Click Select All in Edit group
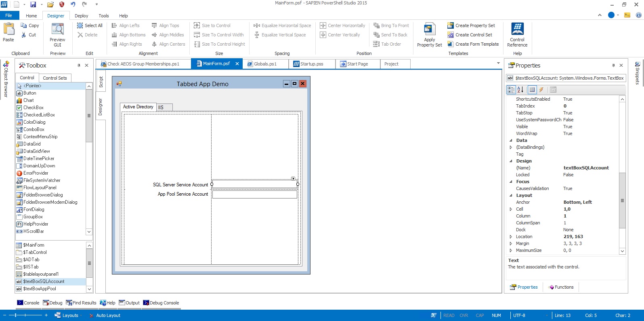The height and width of the screenshot is (321, 644). pyautogui.click(x=90, y=25)
